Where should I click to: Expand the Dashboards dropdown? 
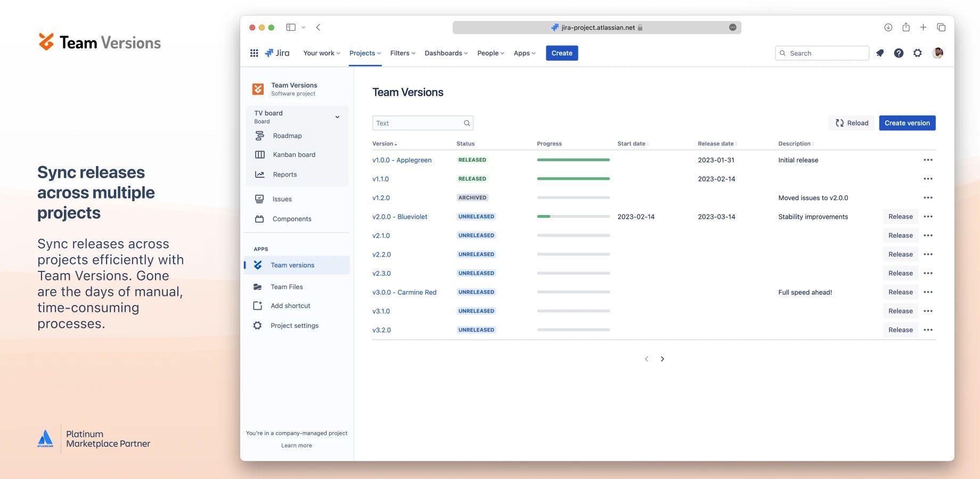[446, 53]
